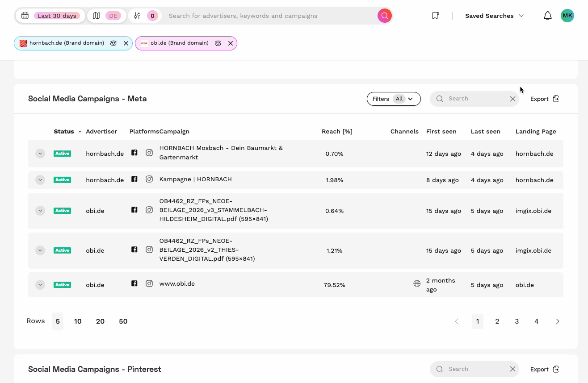Open the Filters All dropdown
This screenshot has width=588, height=383.
tap(393, 99)
